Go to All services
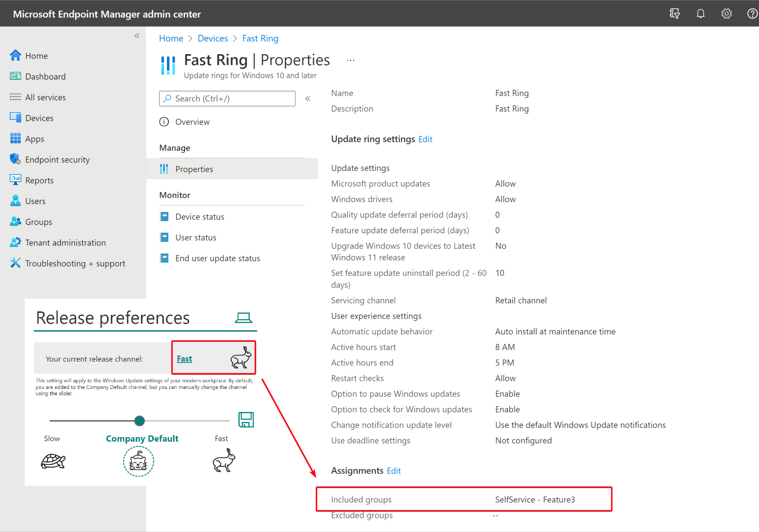 tap(45, 98)
